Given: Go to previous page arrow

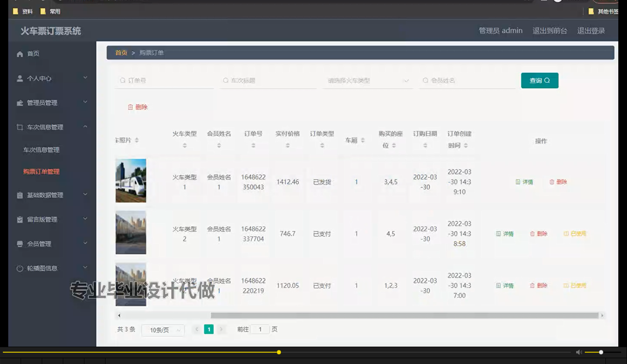Looking at the screenshot, I should click(x=197, y=329).
